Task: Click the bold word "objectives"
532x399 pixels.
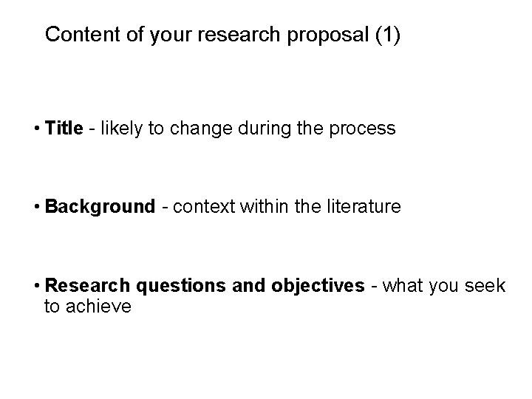Action: pyautogui.click(x=318, y=287)
